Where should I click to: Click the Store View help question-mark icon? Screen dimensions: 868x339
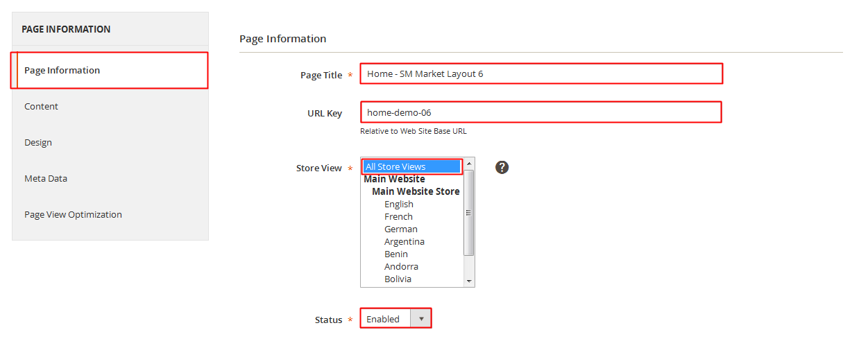tap(502, 167)
